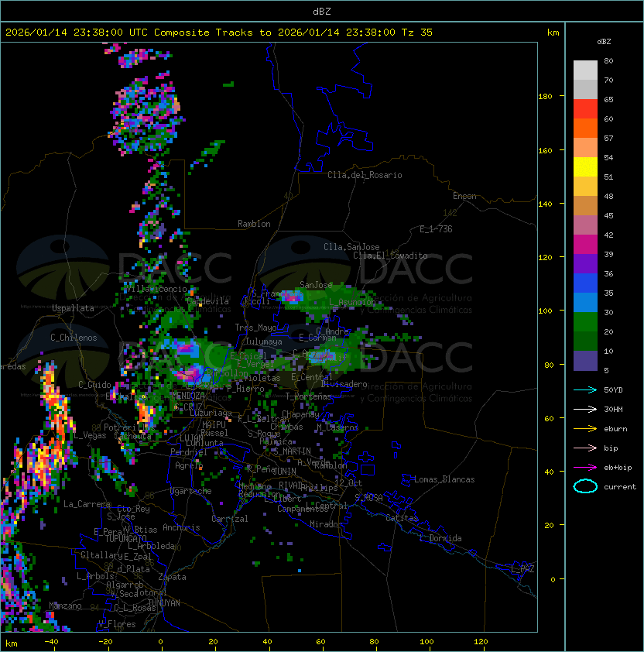
Task: Click the Mirador place label
Action: point(326,524)
